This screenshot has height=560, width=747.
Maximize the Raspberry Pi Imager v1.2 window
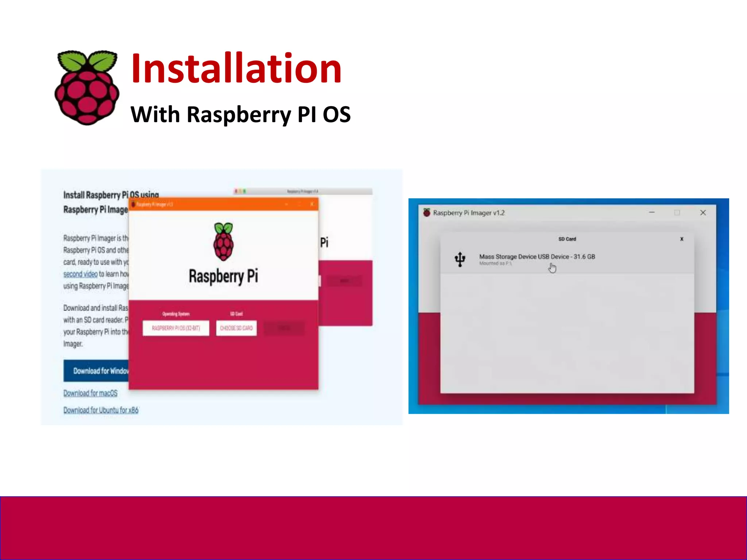tap(677, 213)
